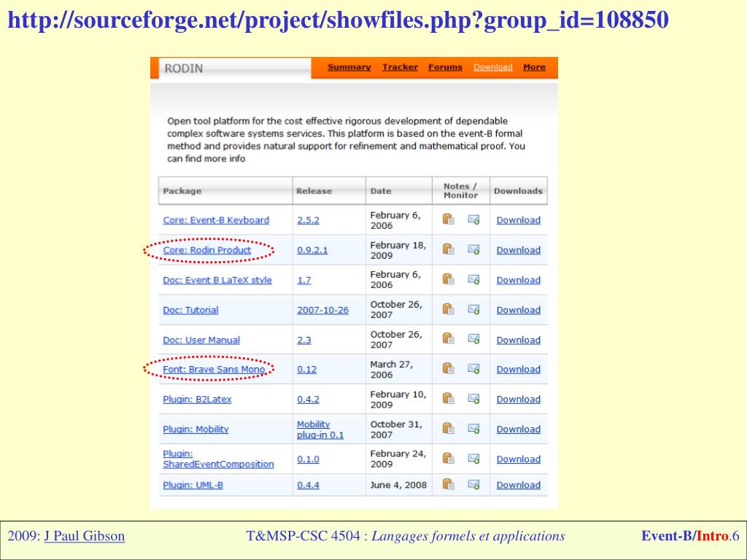Image resolution: width=747 pixels, height=560 pixels.
Task: Open release notes icon for Doc: Event B LaTeX style
Action: tap(449, 279)
